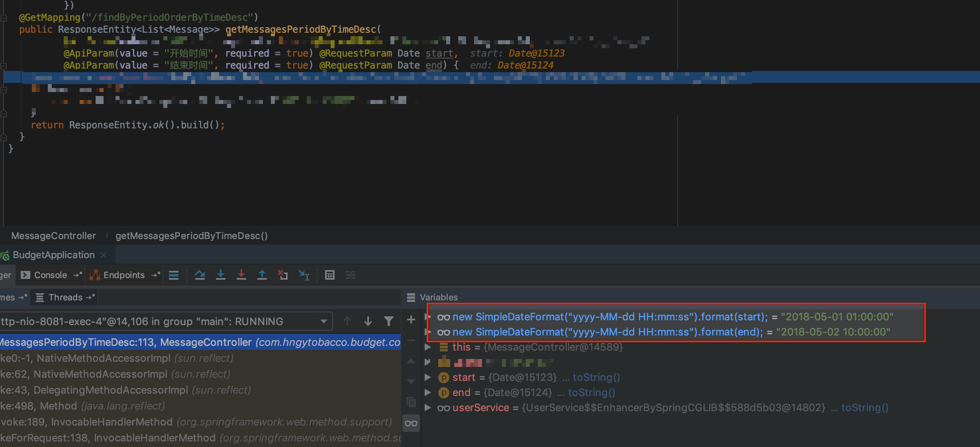
Task: Click the Threads tab pin arrow
Action: point(90,297)
